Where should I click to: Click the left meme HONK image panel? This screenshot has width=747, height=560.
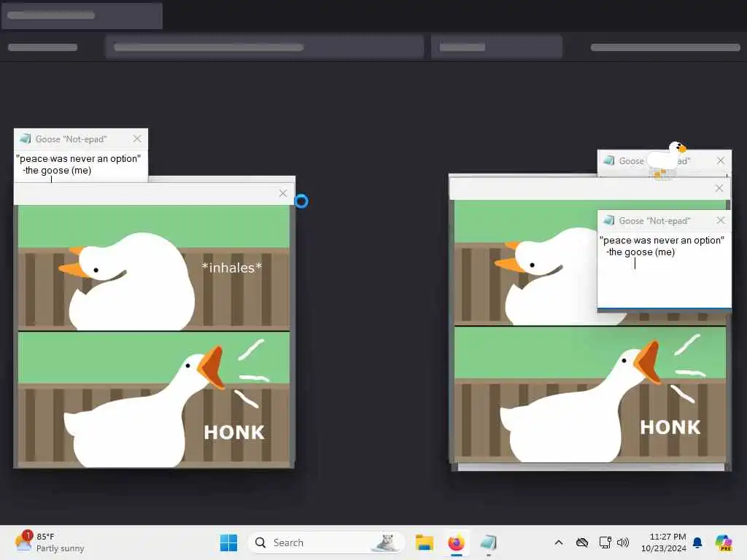(154, 400)
